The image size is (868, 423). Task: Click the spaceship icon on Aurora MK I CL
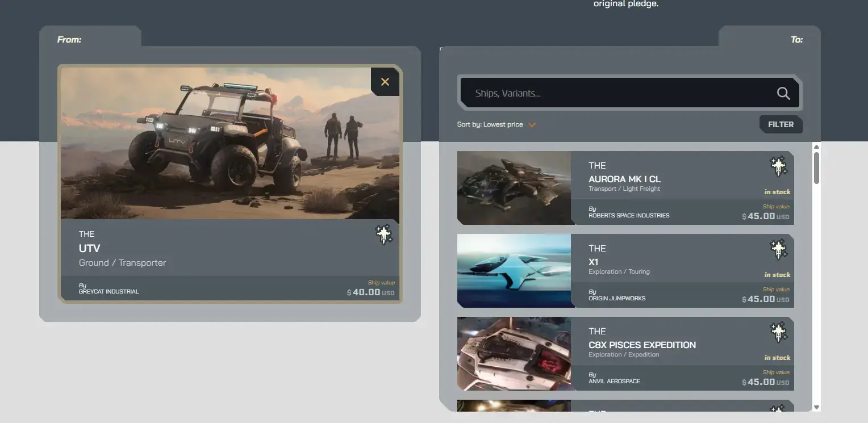778,166
